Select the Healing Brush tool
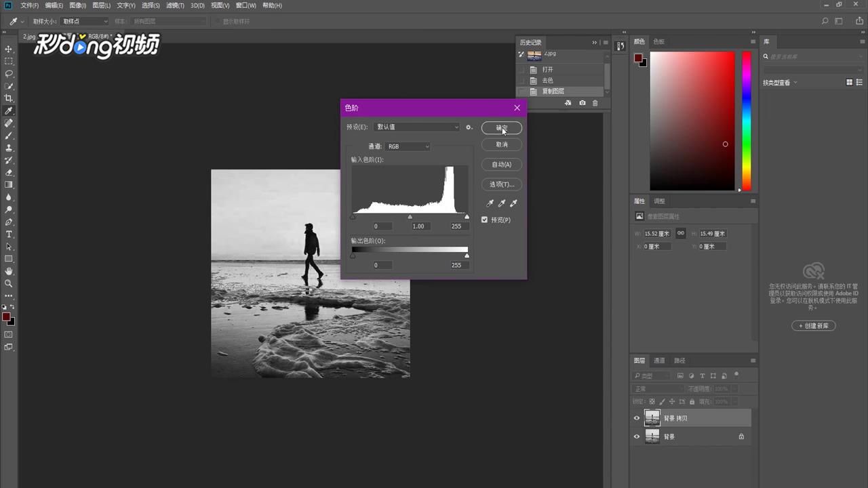 pos(9,123)
